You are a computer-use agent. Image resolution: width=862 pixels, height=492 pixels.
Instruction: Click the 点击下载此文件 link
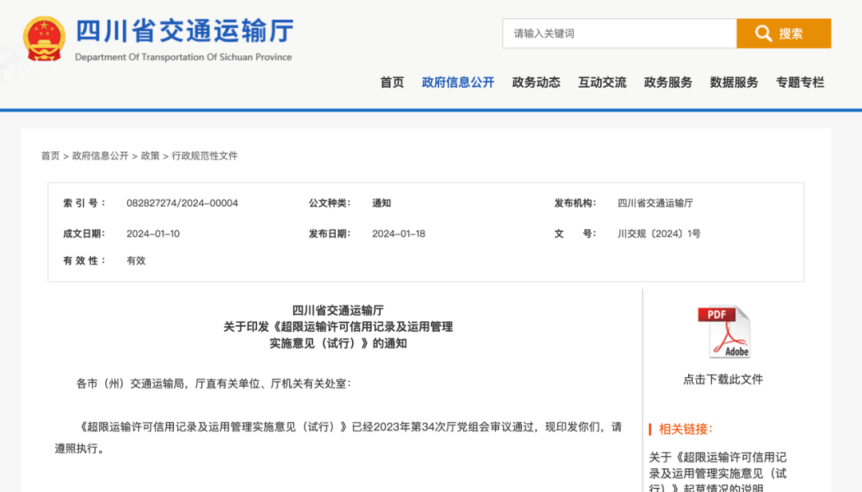click(x=723, y=379)
